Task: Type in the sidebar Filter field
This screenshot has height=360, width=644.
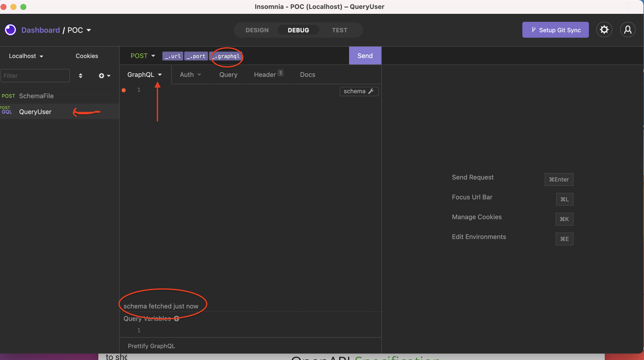Action: coord(35,76)
